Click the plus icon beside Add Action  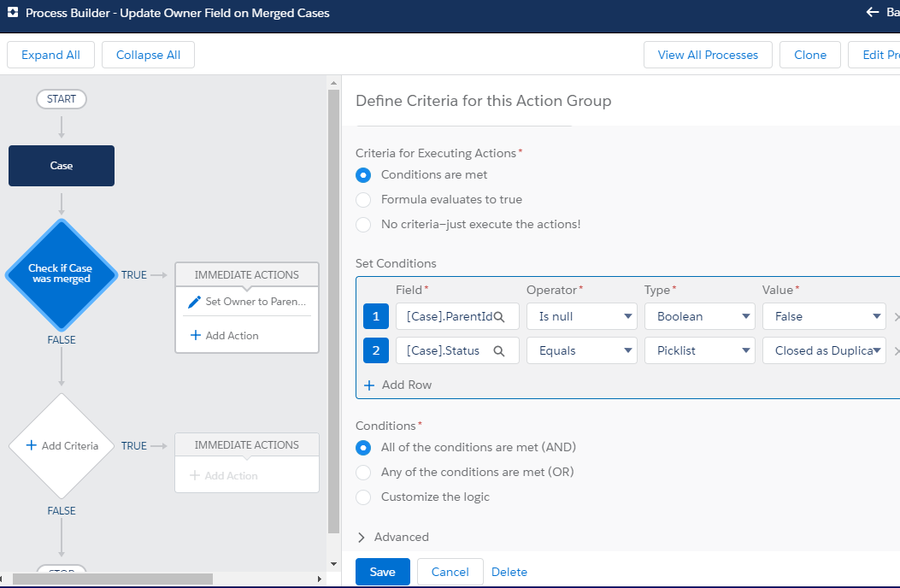pos(195,335)
